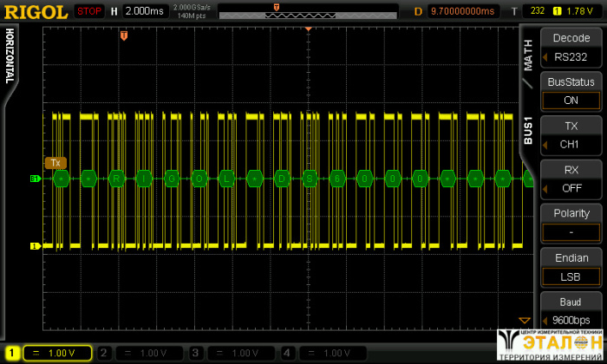This screenshot has width=607, height=364.
Task: Click the orange Tx bus label
Action: click(x=55, y=162)
